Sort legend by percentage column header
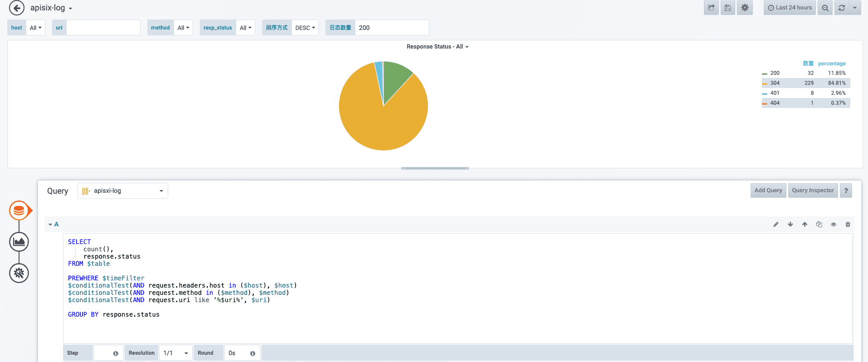Viewport: 868px width, 362px height. coord(832,64)
